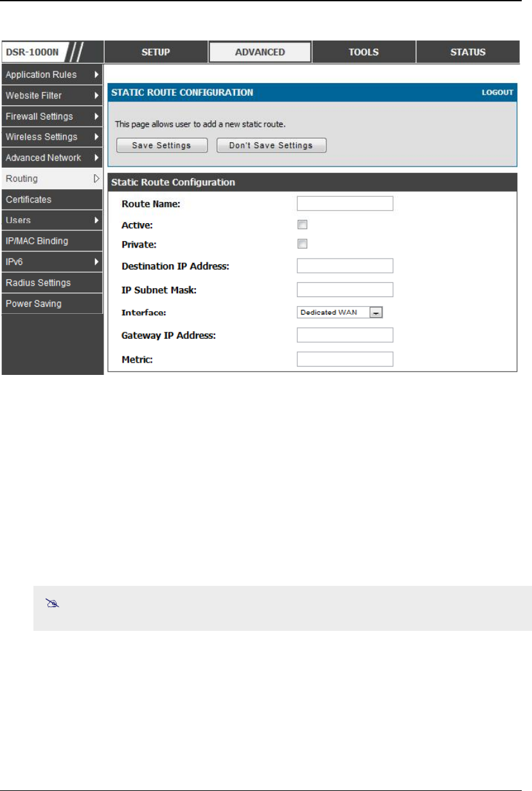Image resolution: width=532 pixels, height=791 pixels.
Task: Expand the Users submenu arrow
Action: tap(96, 220)
